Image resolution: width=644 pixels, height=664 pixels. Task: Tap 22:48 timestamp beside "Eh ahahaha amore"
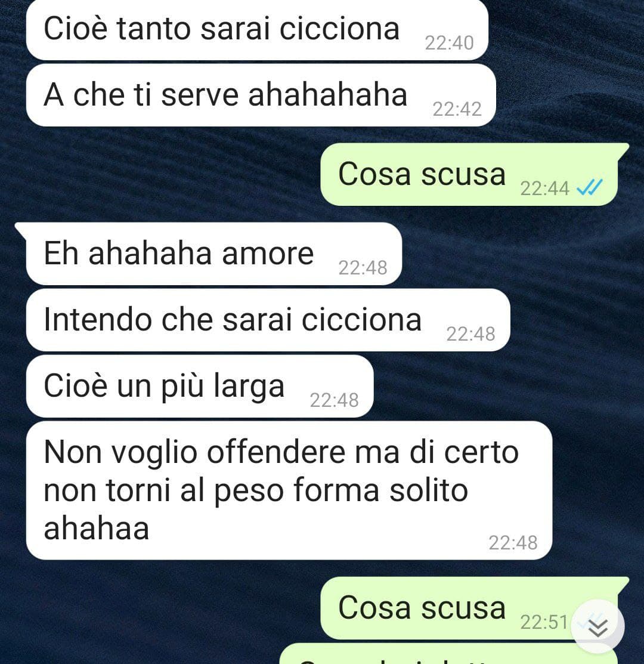(x=363, y=268)
